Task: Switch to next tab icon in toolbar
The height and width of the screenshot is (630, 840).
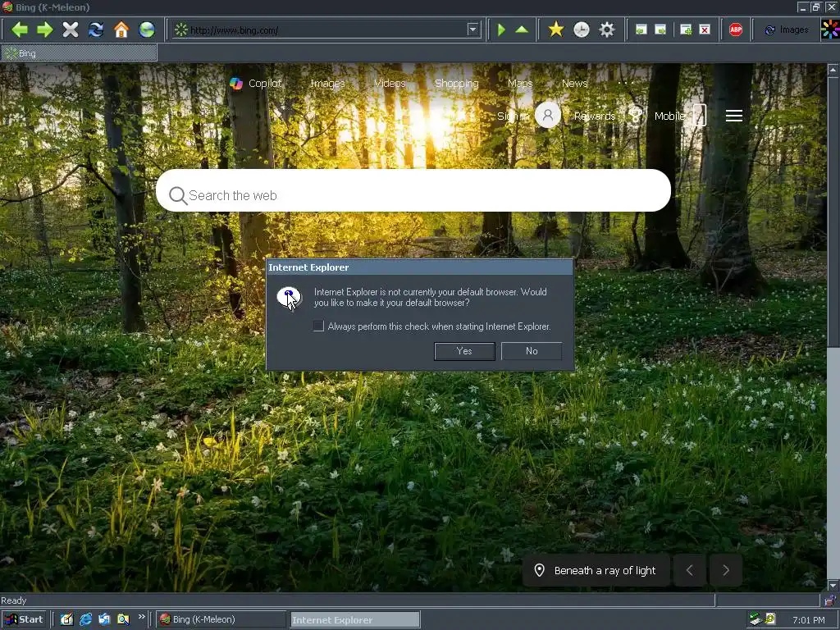Action: coord(660,30)
